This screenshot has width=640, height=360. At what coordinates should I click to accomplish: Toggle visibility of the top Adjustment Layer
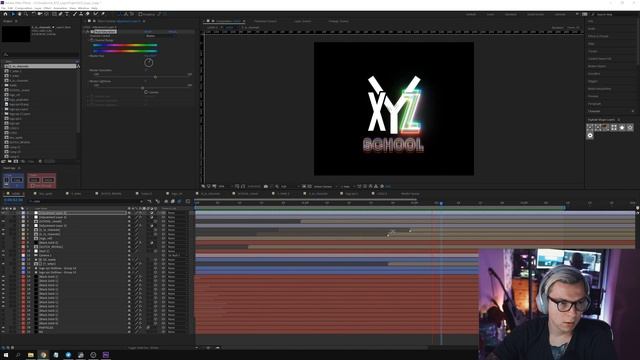pos(4,213)
